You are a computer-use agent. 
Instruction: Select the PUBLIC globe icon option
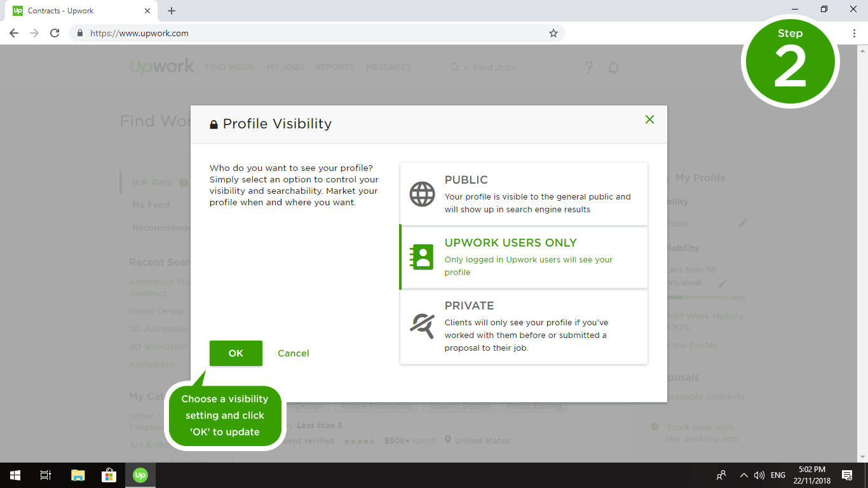click(422, 194)
